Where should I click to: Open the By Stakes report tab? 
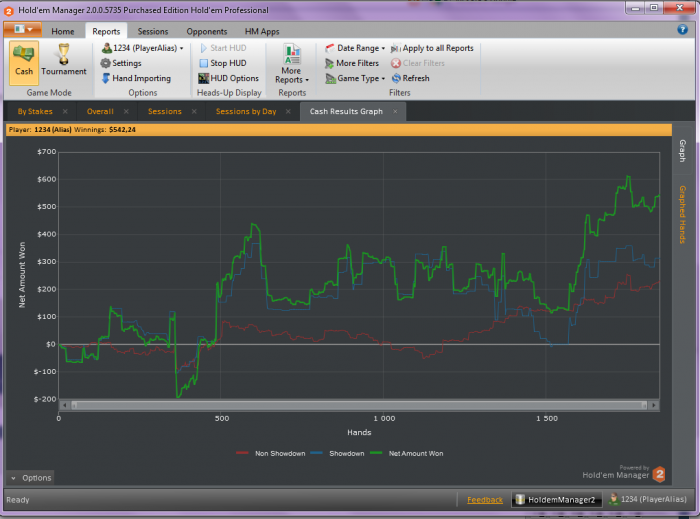(x=35, y=112)
